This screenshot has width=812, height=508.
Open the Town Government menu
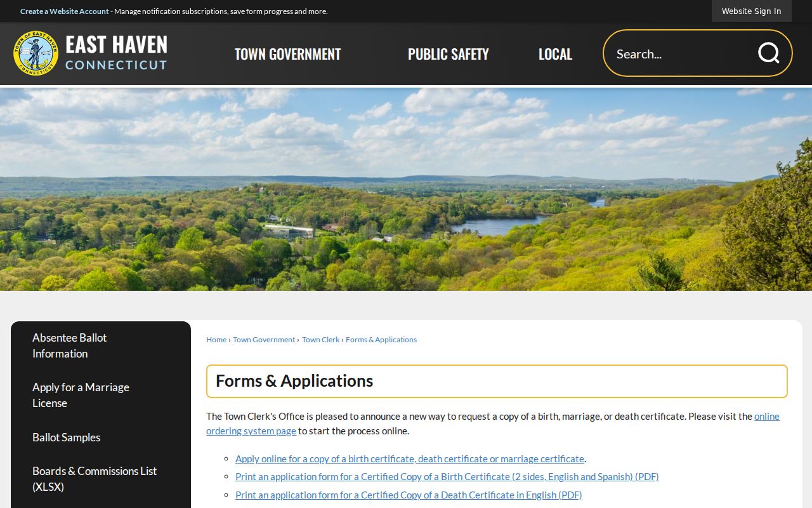pyautogui.click(x=287, y=54)
